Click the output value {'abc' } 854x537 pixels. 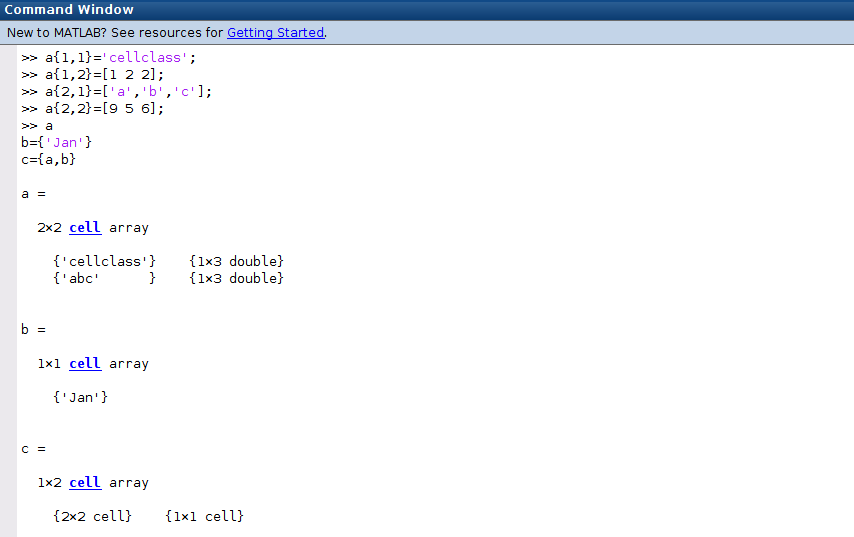[105, 278]
